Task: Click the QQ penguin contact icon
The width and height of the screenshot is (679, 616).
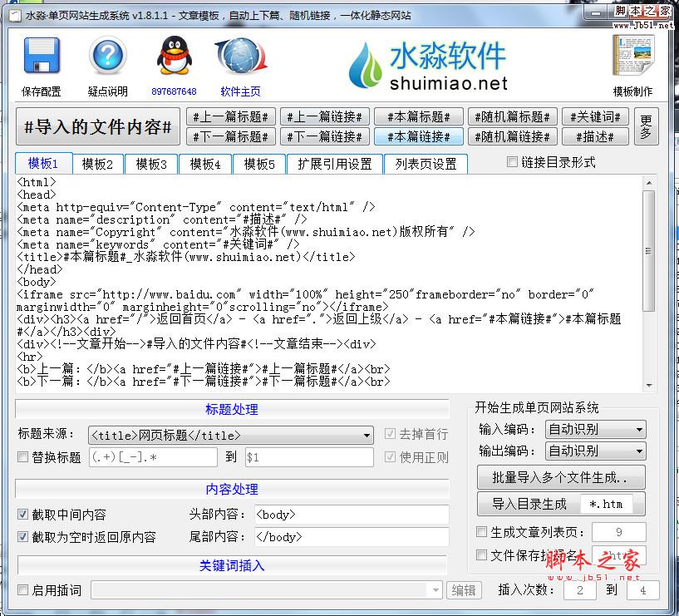Action: [174, 56]
